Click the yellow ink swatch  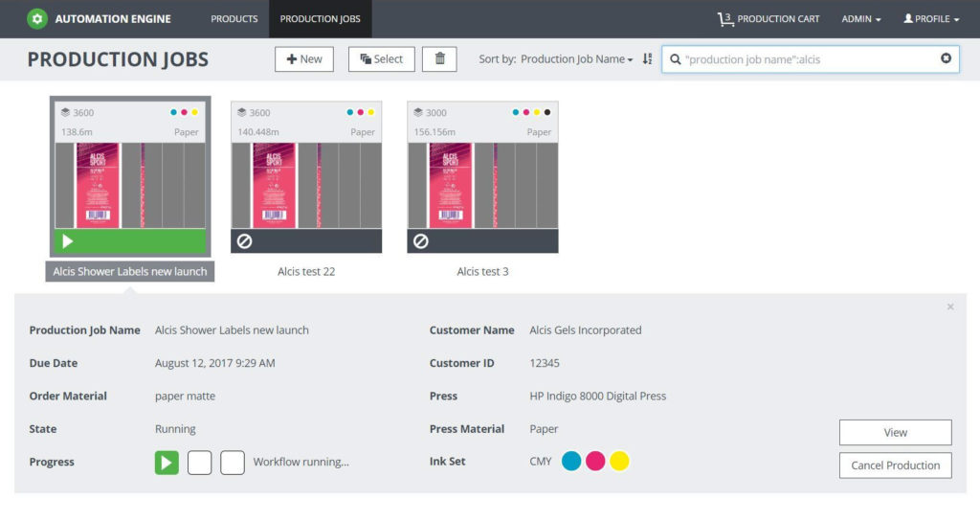[x=619, y=462]
